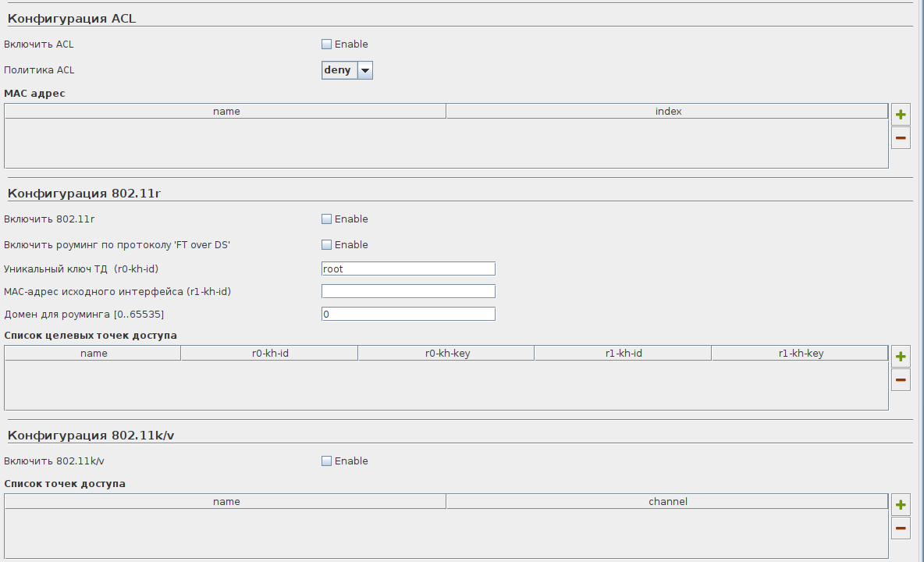Click the empty r1-kh-id MAC address field

click(408, 291)
